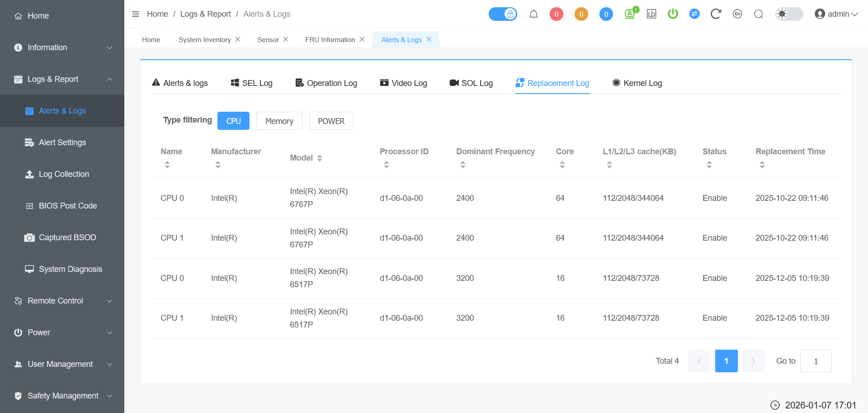868x413 pixels.
Task: Open Log Collection in the sidebar
Action: (64, 174)
